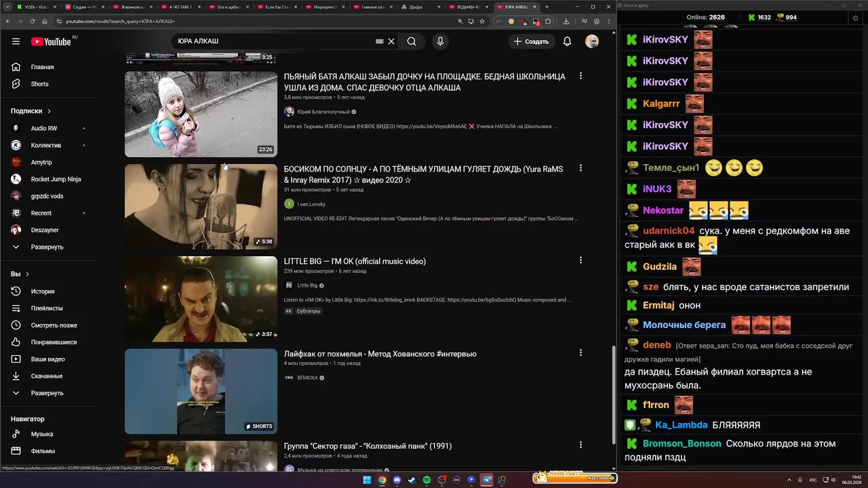Open Смотреть позже in the sidebar
868x488 pixels.
click(x=53, y=325)
